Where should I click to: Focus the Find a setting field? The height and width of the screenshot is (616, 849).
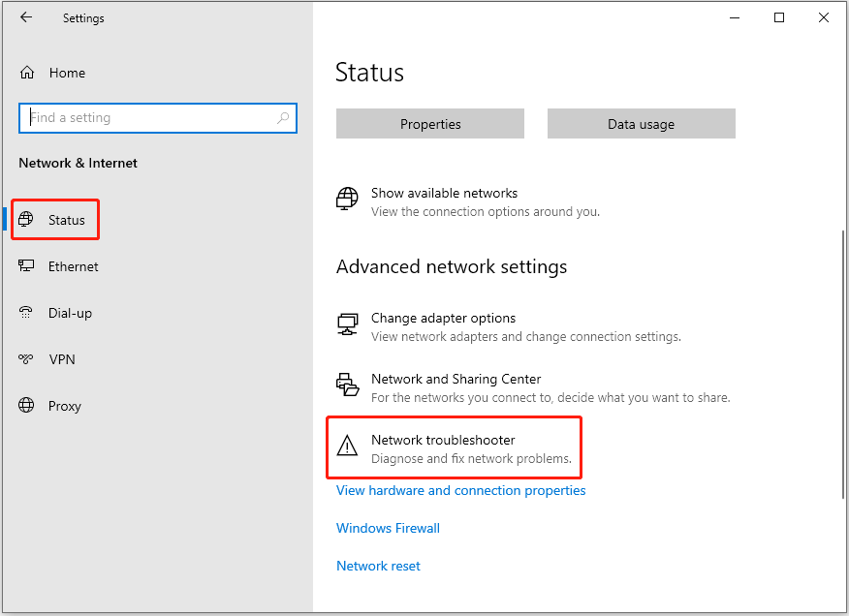pos(158,118)
